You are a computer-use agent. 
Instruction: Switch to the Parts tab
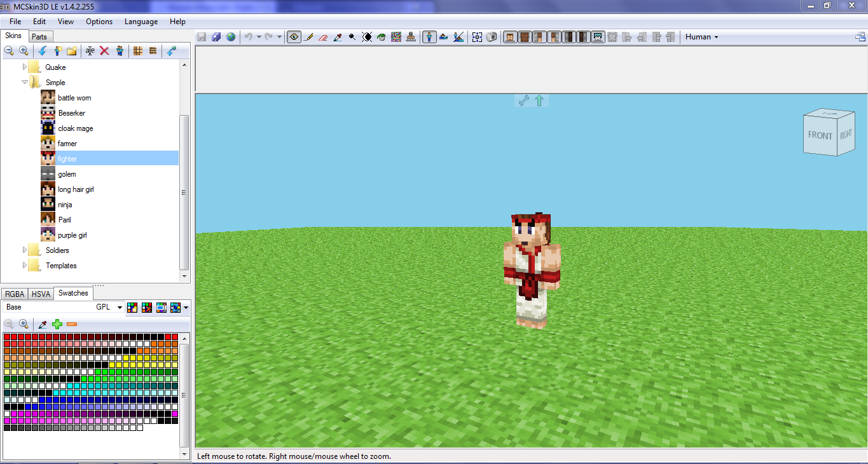[39, 37]
